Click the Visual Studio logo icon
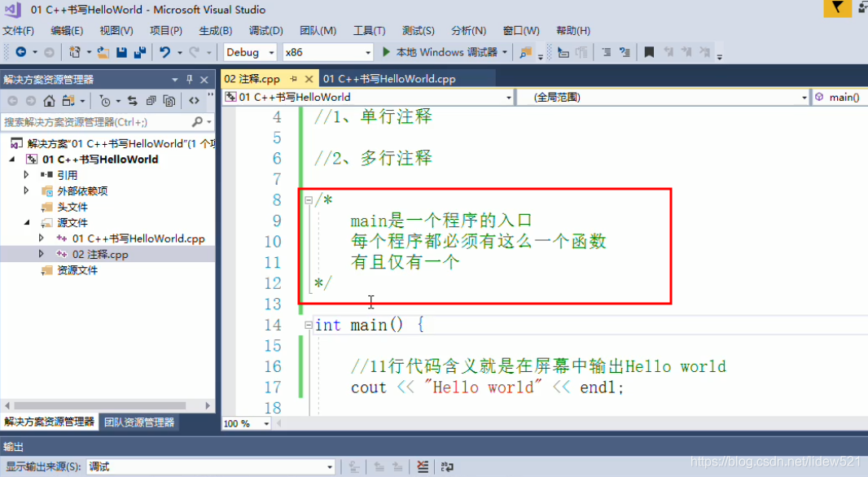This screenshot has height=477, width=868. coord(12,10)
